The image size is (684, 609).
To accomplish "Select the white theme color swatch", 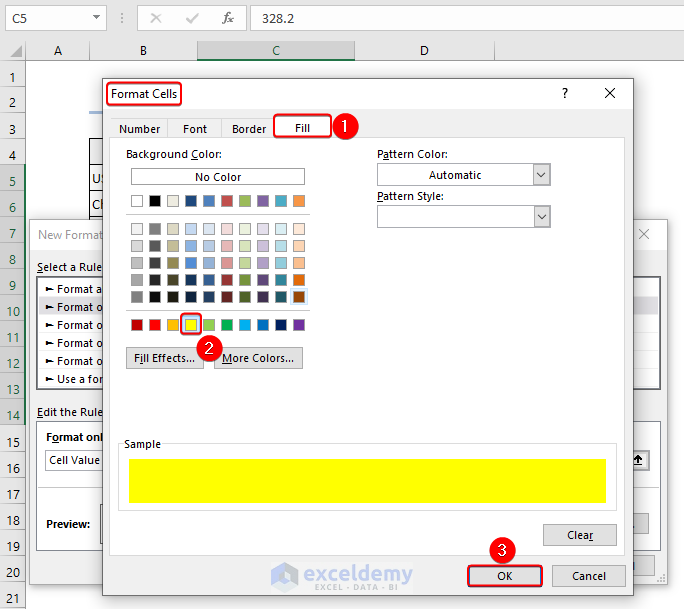I will pyautogui.click(x=137, y=201).
